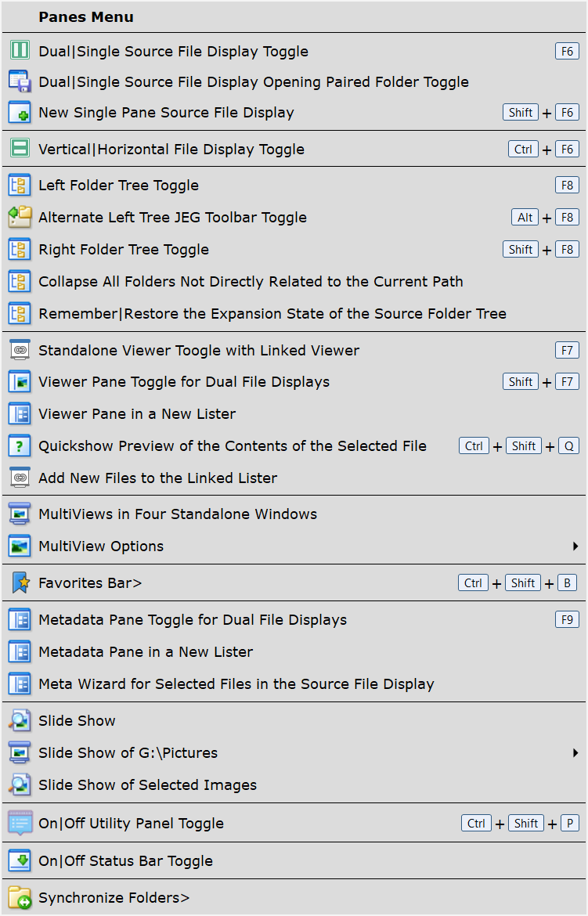
Task: Select Add New Files to the Linked Lister
Action: click(157, 478)
